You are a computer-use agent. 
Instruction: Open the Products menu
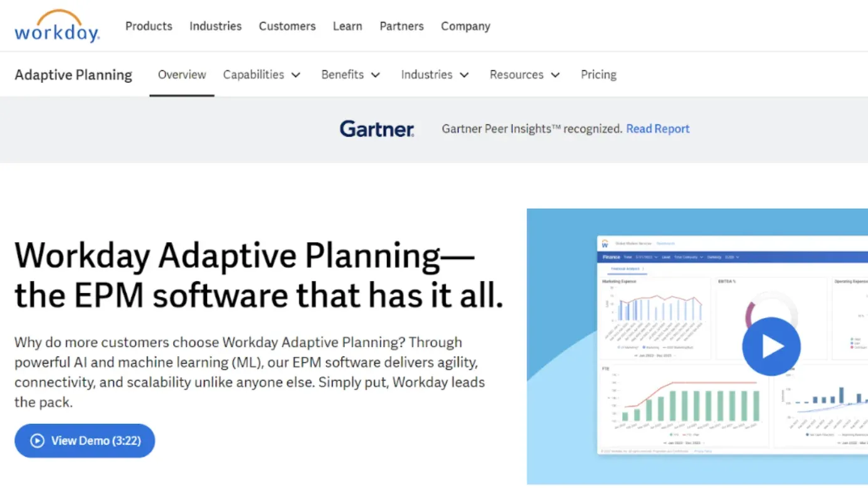tap(149, 26)
